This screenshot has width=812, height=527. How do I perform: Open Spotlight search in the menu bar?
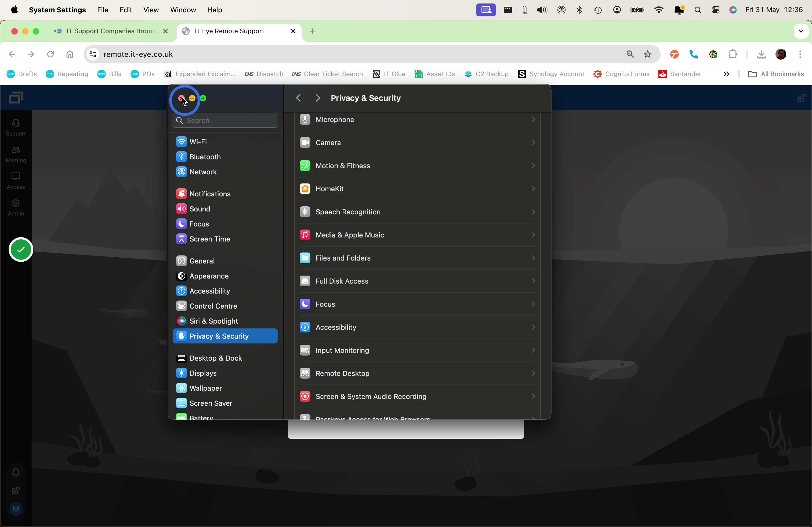click(698, 10)
